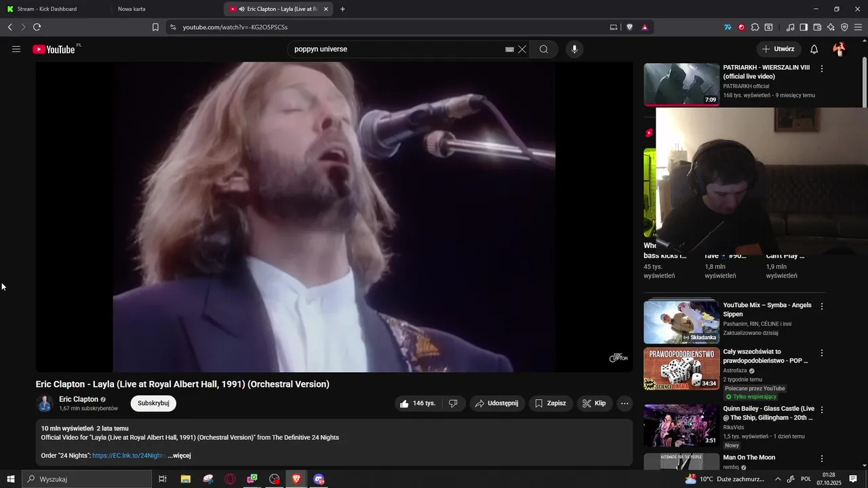Open the red circular extension icon

pyautogui.click(x=741, y=27)
